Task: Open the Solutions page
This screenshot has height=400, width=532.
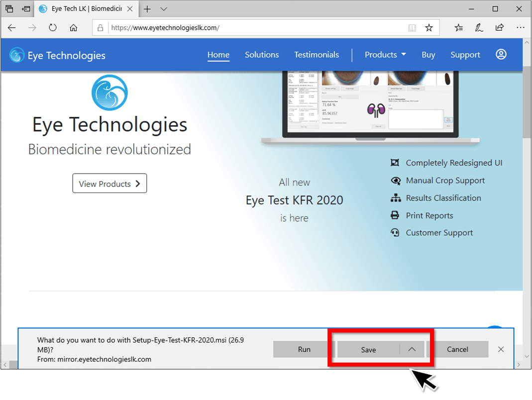Action: [262, 55]
